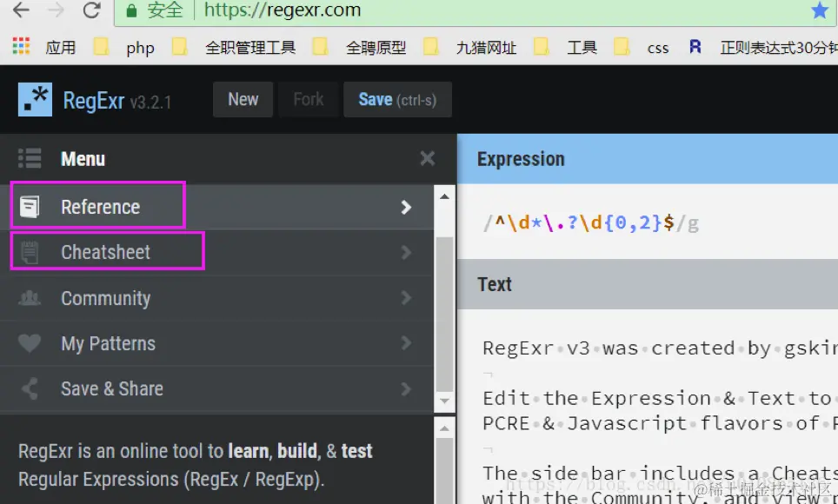Click the Fork button
This screenshot has height=504, width=838.
(x=309, y=99)
